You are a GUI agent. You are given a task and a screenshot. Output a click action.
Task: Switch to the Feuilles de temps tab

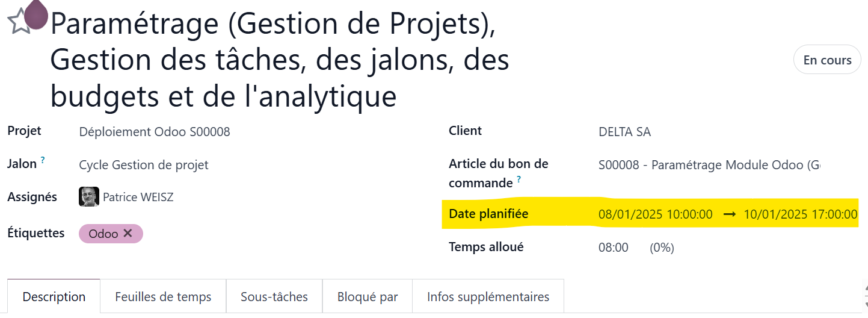pyautogui.click(x=163, y=296)
